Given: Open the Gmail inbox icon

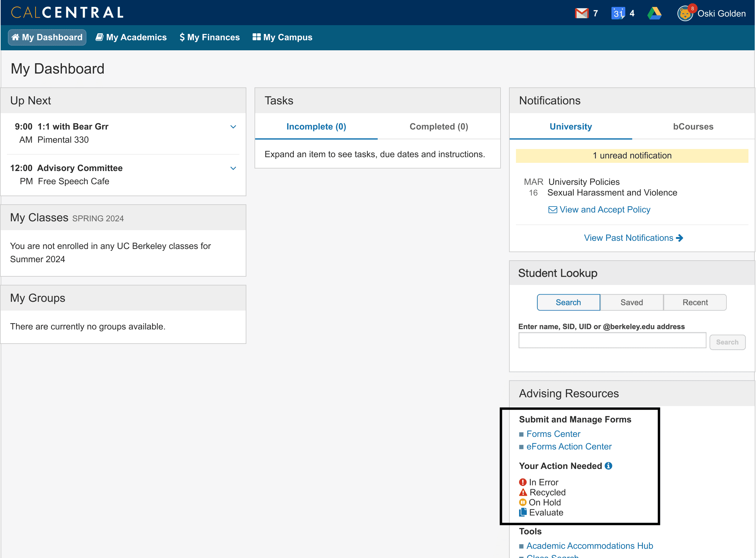Looking at the screenshot, I should 581,14.
